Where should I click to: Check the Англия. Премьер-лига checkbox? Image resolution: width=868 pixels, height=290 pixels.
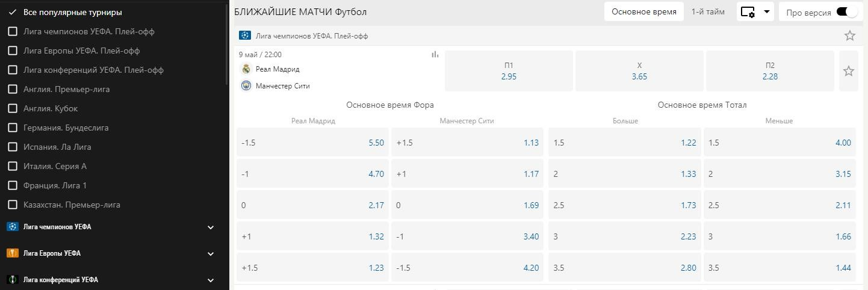(x=12, y=89)
